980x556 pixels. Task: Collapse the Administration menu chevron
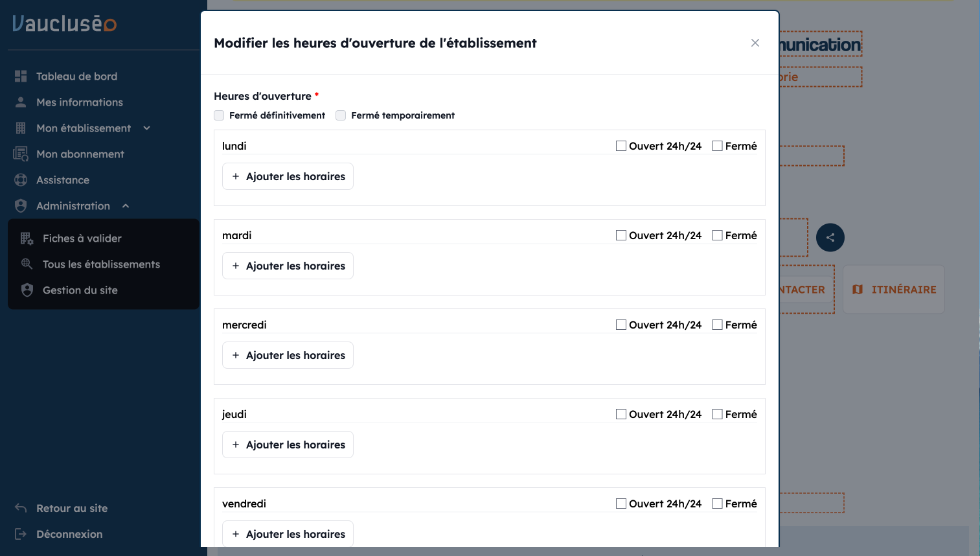pos(126,206)
